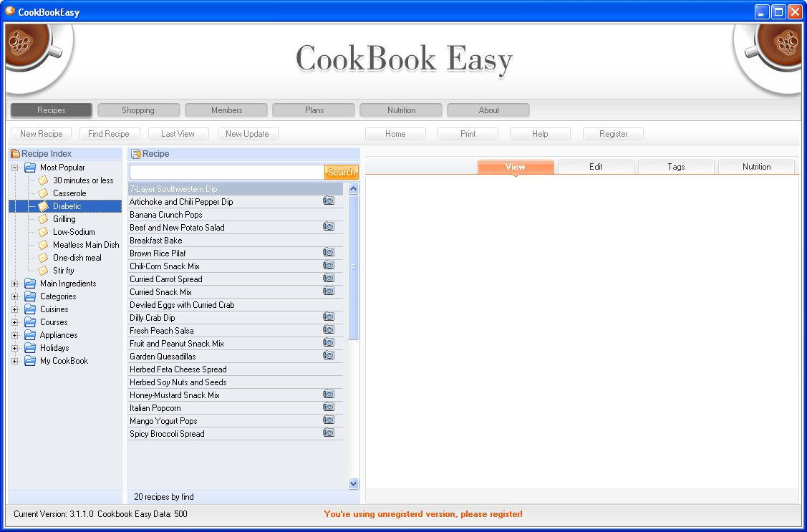Open the Nutrition tab on the right panel
The height and width of the screenshot is (532, 807).
[756, 166]
